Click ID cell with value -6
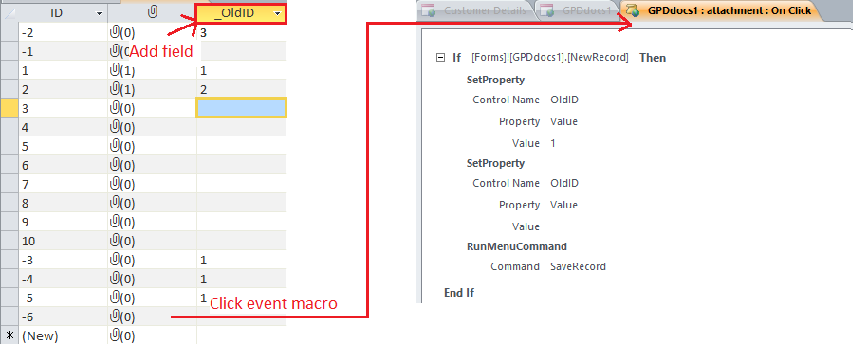Image resolution: width=868 pixels, height=344 pixels. (x=64, y=317)
